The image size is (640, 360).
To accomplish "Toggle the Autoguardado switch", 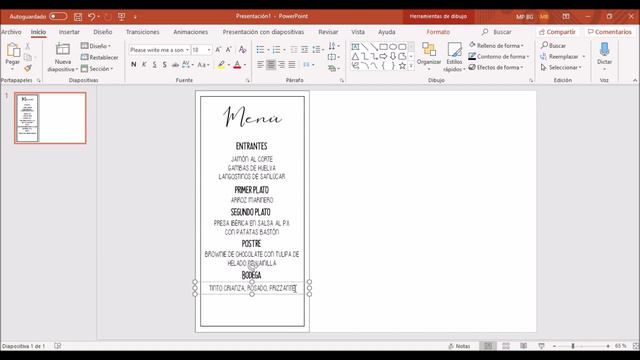I will click(x=58, y=16).
